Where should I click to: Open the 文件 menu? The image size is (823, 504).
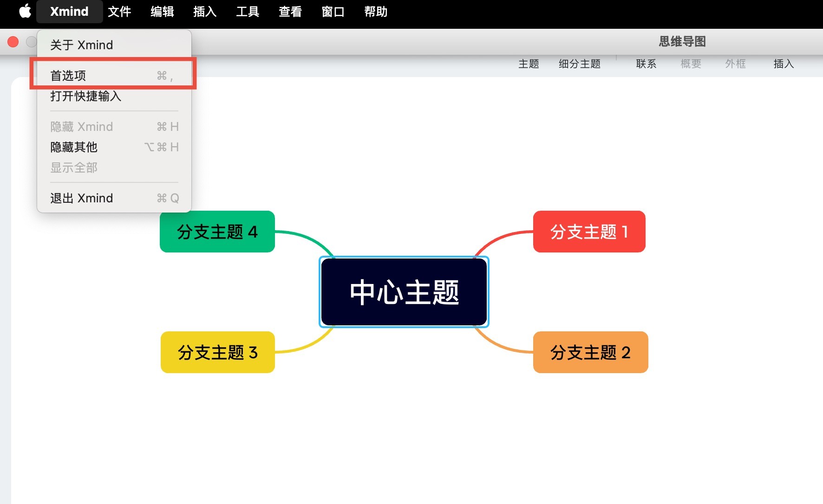(x=119, y=12)
